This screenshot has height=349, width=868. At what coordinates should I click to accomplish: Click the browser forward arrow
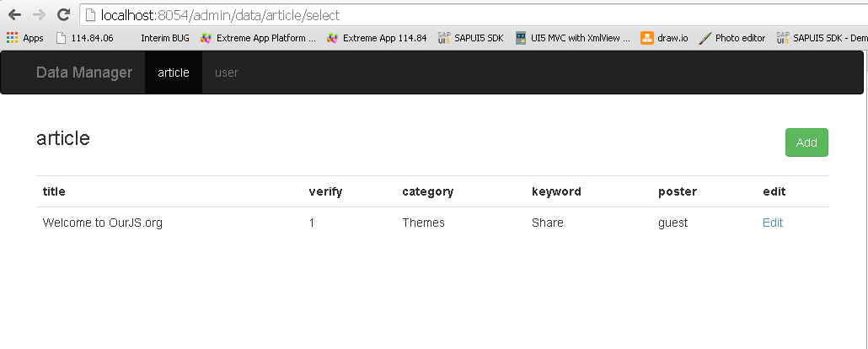pyautogui.click(x=39, y=15)
